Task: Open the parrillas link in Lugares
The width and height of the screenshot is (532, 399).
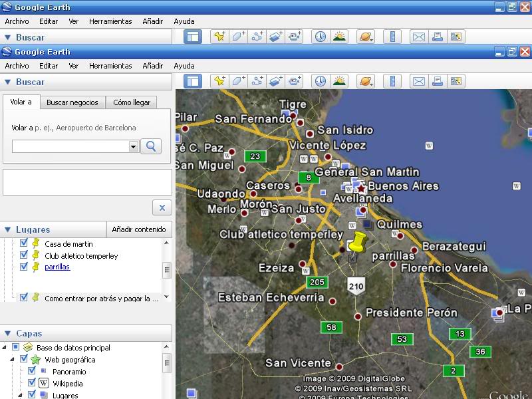Action: [57, 267]
